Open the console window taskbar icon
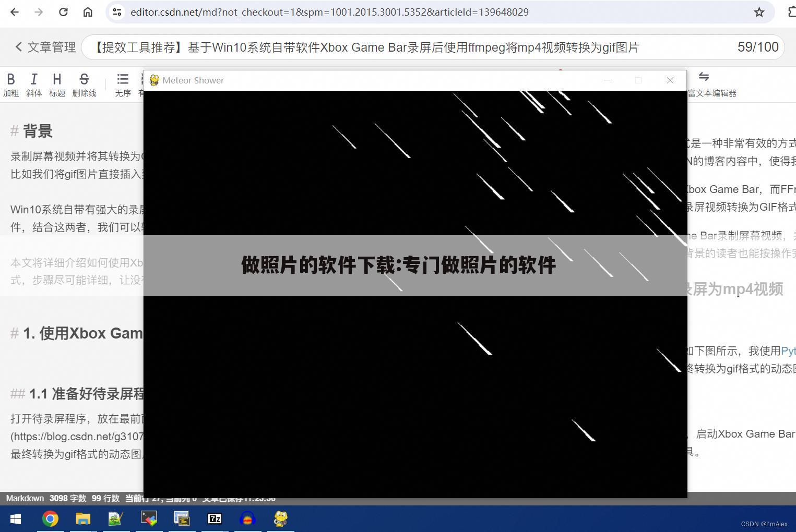796x532 pixels. tap(182, 519)
